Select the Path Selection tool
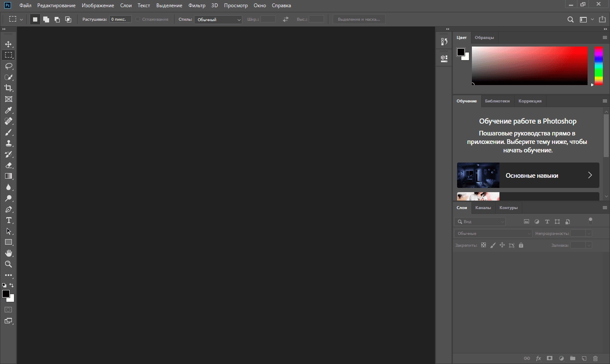 click(8, 232)
